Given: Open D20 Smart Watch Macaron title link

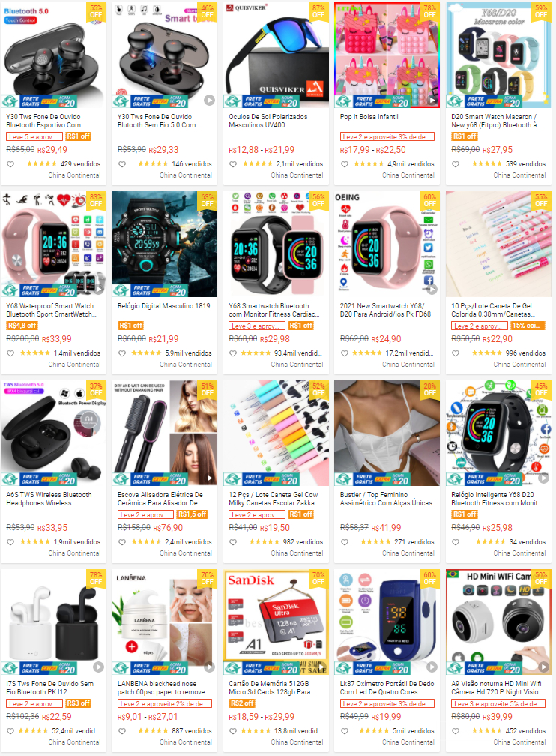Looking at the screenshot, I should [496, 121].
